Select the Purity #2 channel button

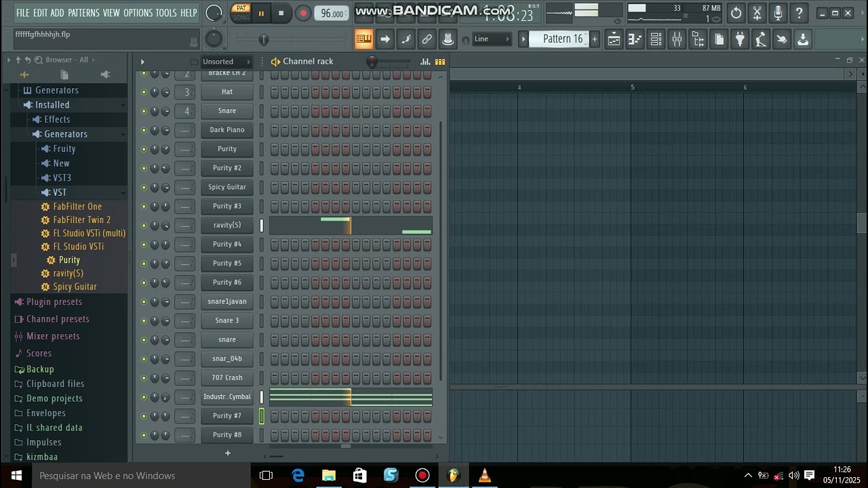[227, 168]
